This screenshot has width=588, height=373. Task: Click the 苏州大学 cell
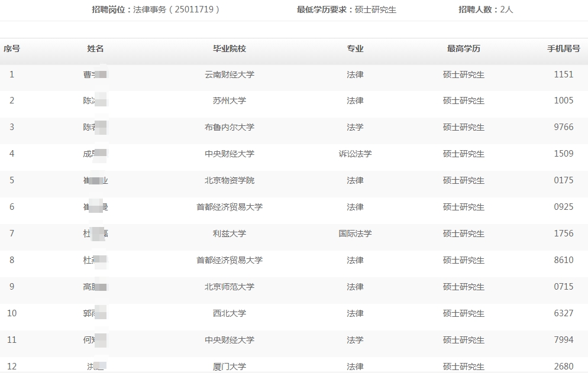[x=230, y=100]
